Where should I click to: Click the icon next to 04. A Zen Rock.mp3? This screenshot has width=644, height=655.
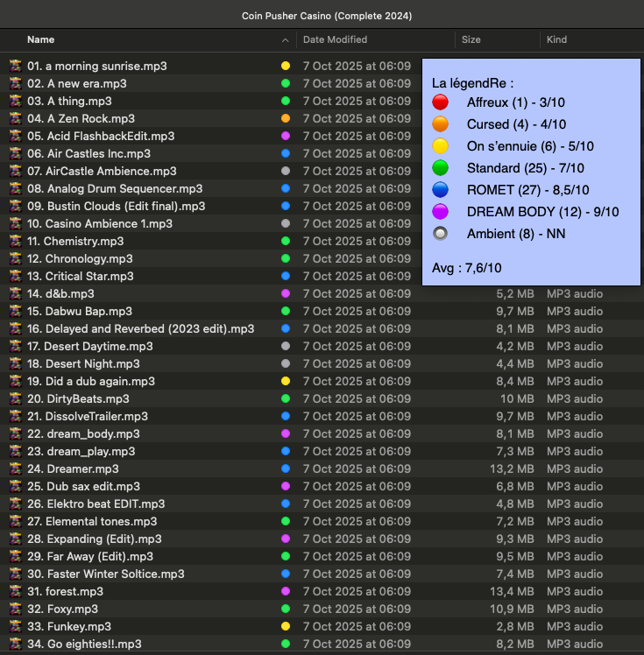tap(16, 118)
